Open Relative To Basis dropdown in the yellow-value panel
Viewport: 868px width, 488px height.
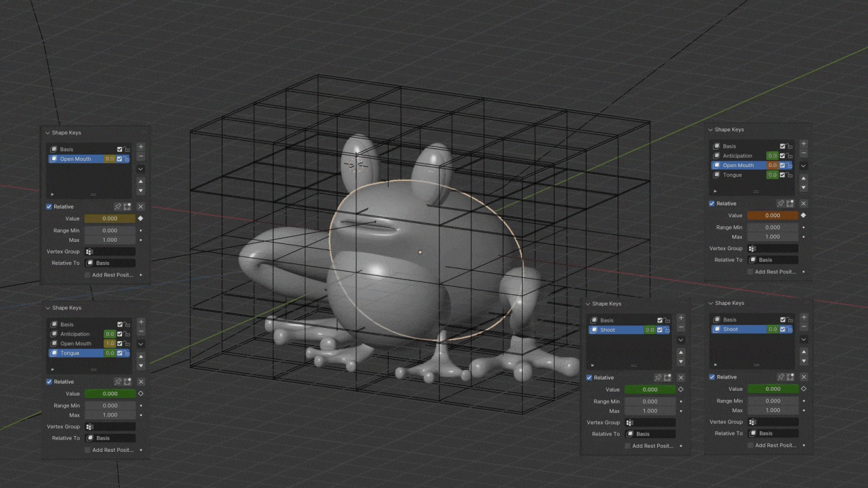[110, 263]
